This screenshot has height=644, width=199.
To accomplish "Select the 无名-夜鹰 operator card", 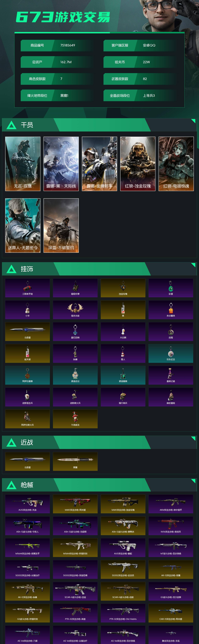I will click(23, 164).
